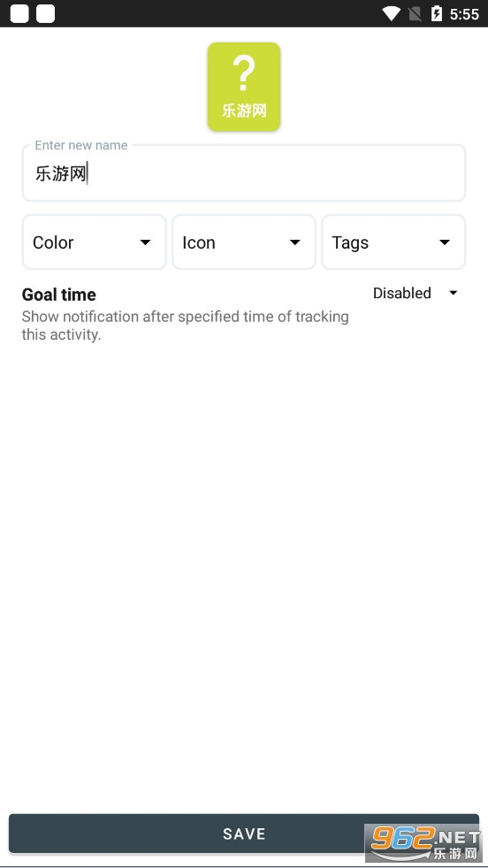488x868 pixels.
Task: Click the goal time notification description text
Action: tap(186, 326)
